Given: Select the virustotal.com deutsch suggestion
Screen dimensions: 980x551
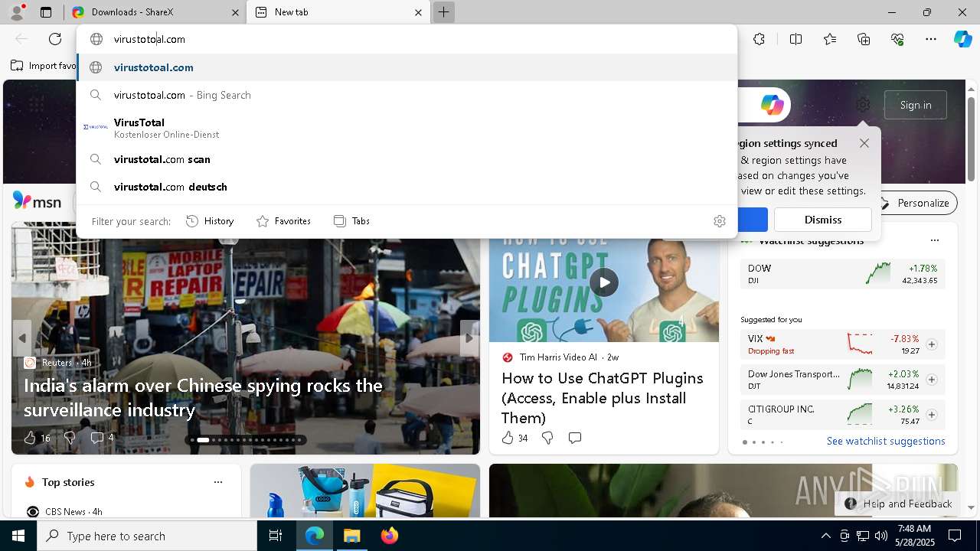Looking at the screenshot, I should (407, 187).
